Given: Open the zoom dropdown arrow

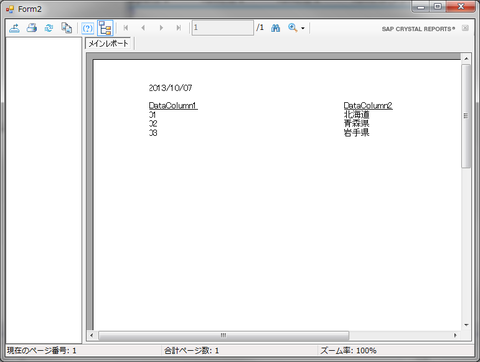Looking at the screenshot, I should click(303, 28).
